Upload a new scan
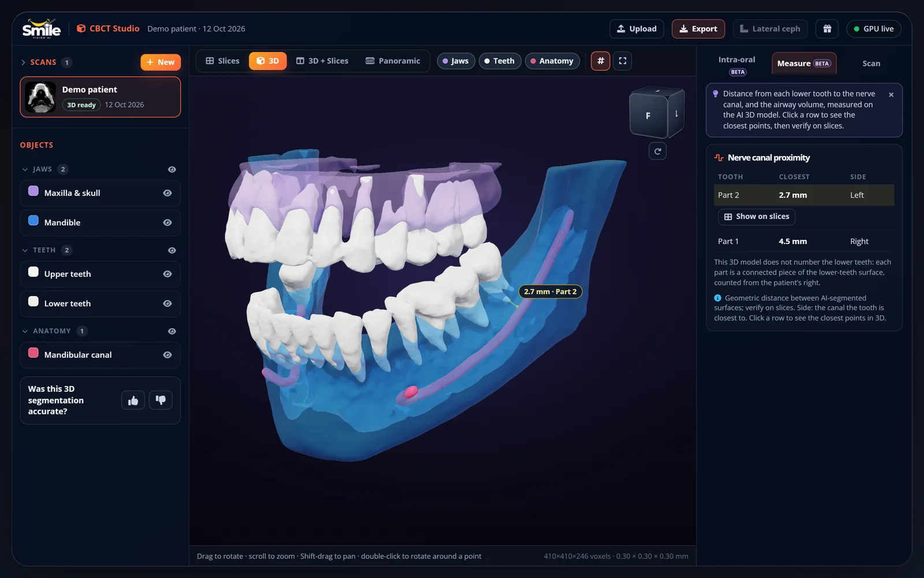924x578 pixels. click(636, 29)
